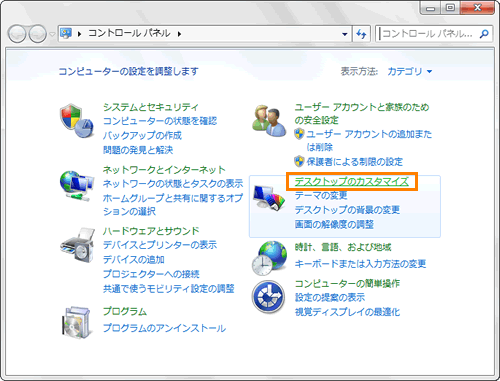Image resolution: width=500 pixels, height=381 pixels.
Task: Open デスクトップの背景の変更 link
Action: coord(347,210)
